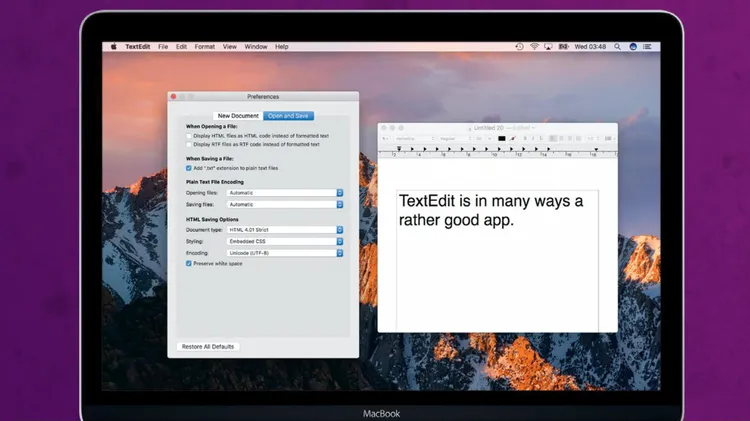This screenshot has height=421, width=750.
Task: Click Restore All Defaults button
Action: click(208, 346)
